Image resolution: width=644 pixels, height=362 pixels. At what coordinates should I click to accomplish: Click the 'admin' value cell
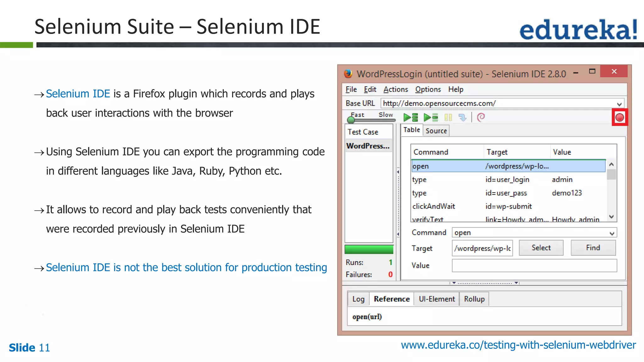(562, 179)
